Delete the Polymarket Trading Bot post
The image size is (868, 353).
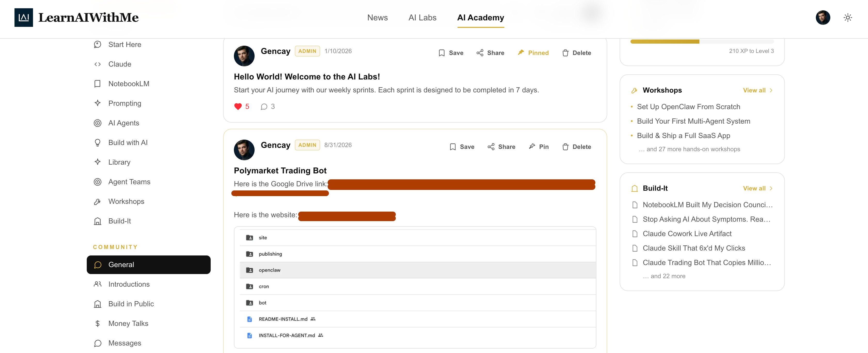[577, 147]
